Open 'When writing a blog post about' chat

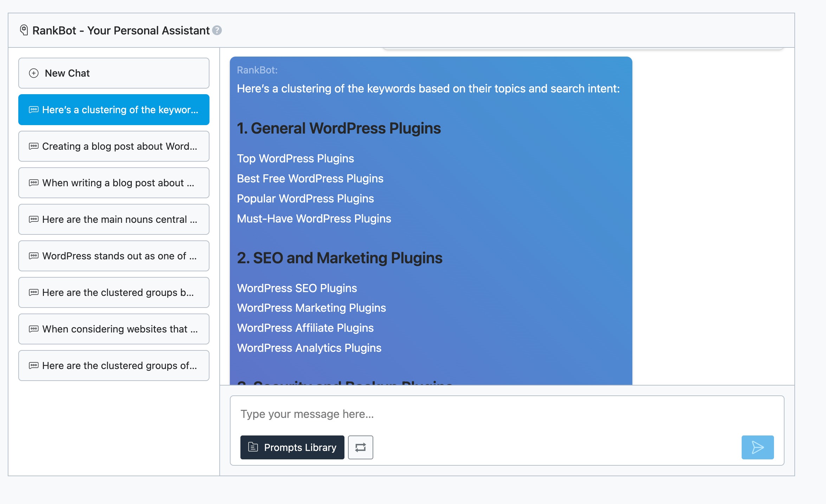click(114, 183)
